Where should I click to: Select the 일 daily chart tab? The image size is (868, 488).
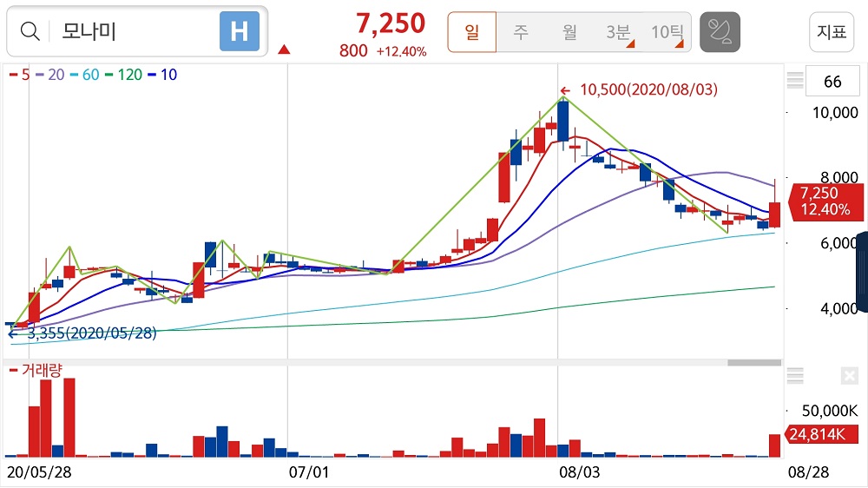point(471,32)
